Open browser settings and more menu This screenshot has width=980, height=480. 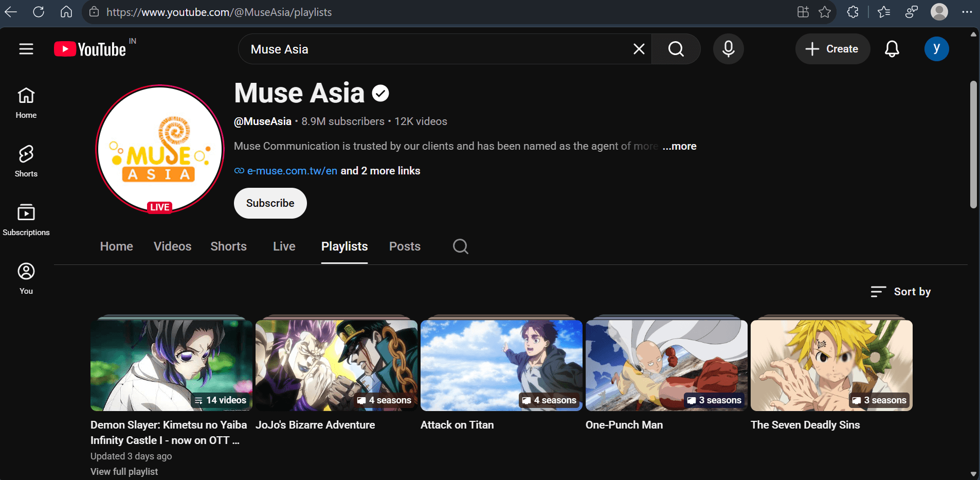[967, 12]
